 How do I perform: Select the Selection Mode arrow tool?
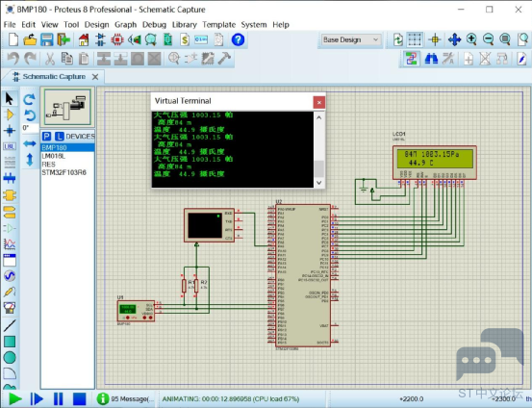pos(10,99)
